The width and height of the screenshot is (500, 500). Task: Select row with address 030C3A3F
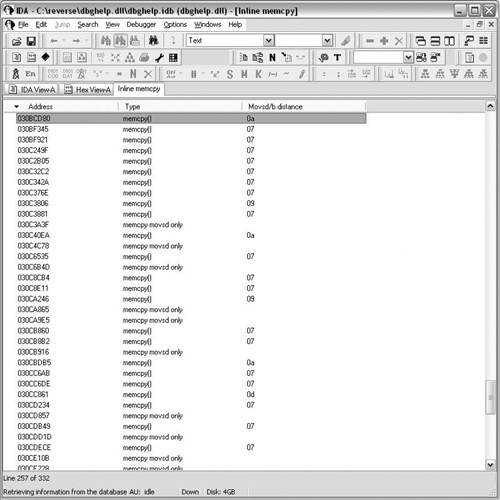click(191, 225)
